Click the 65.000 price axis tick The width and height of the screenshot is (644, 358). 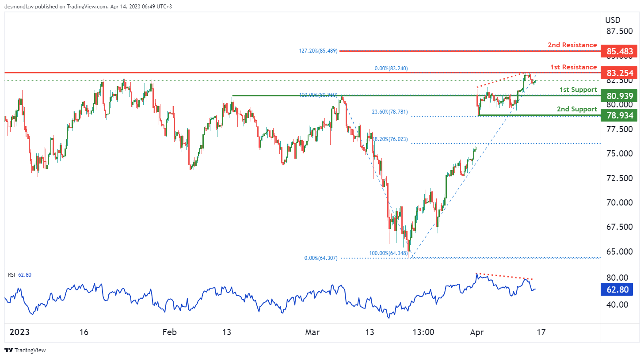pos(619,251)
